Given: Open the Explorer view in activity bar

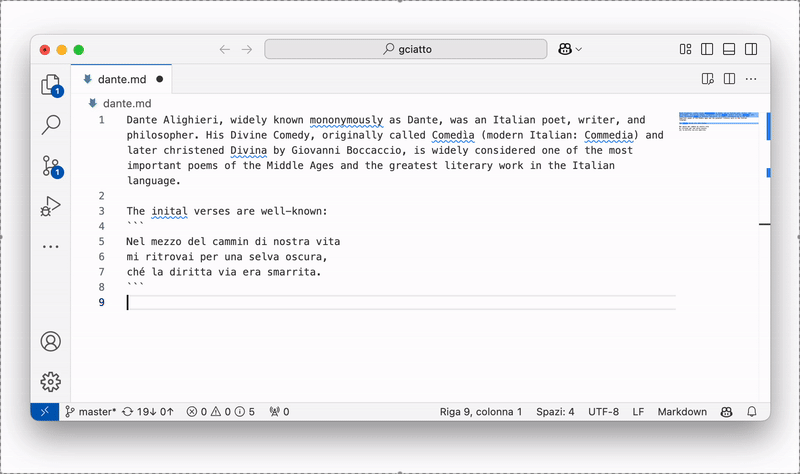Looking at the screenshot, I should coord(51,85).
